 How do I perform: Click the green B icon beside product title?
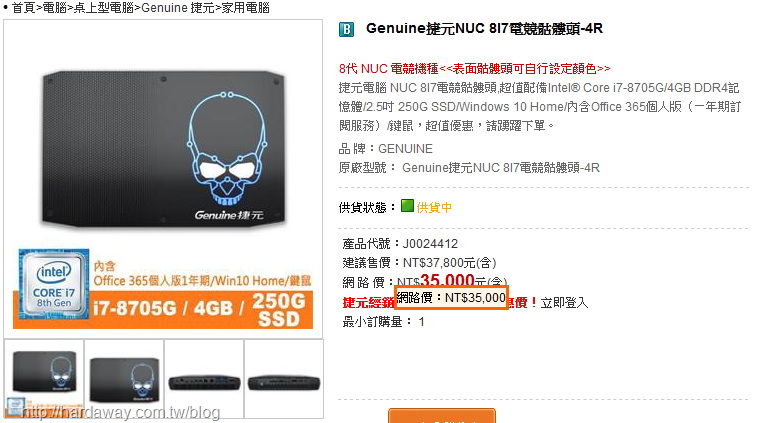click(x=346, y=29)
